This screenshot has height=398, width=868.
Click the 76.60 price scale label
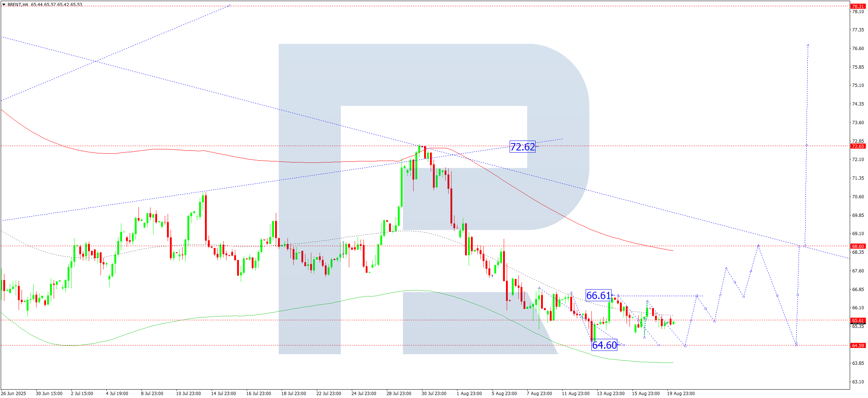858,49
